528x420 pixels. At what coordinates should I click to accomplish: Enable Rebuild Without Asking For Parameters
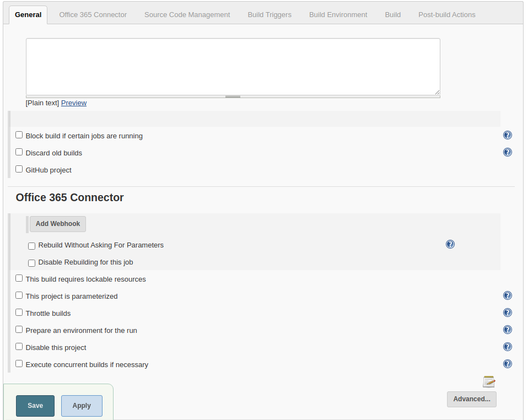[x=31, y=246]
